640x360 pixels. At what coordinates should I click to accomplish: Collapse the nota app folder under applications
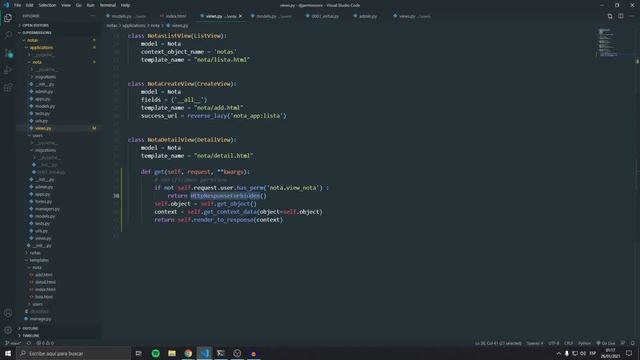click(x=37, y=62)
